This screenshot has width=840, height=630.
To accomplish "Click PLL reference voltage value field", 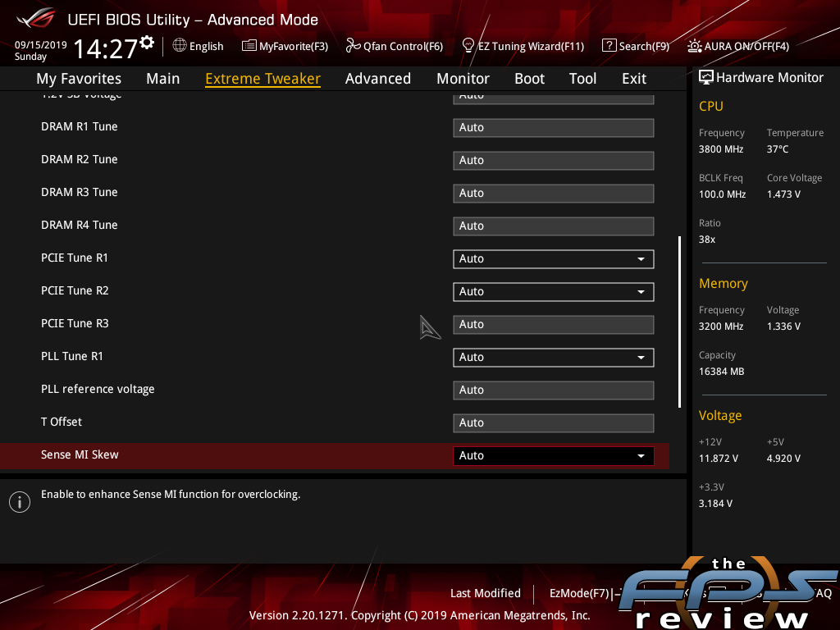I will point(554,390).
